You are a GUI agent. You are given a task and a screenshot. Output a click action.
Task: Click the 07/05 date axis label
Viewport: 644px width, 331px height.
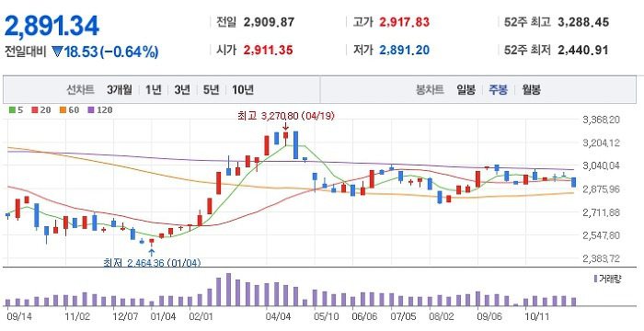tap(403, 317)
